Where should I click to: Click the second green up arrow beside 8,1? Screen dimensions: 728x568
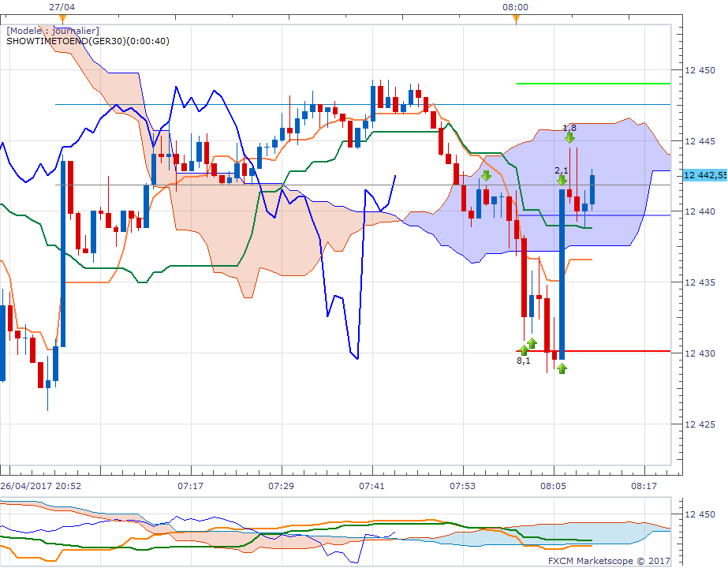click(532, 343)
